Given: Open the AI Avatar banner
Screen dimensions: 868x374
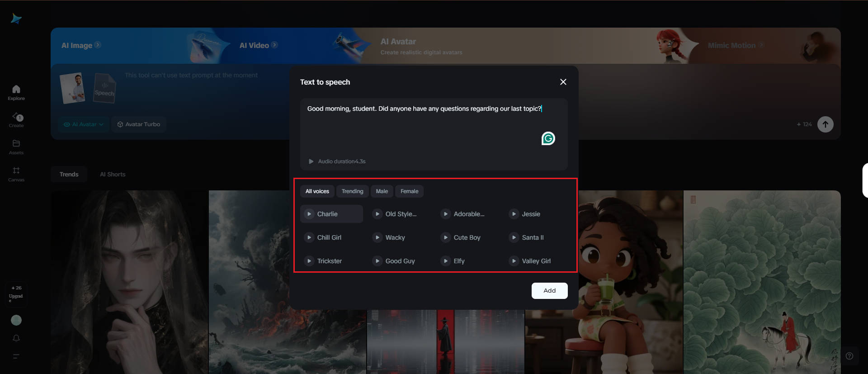Looking at the screenshot, I should coord(420,46).
